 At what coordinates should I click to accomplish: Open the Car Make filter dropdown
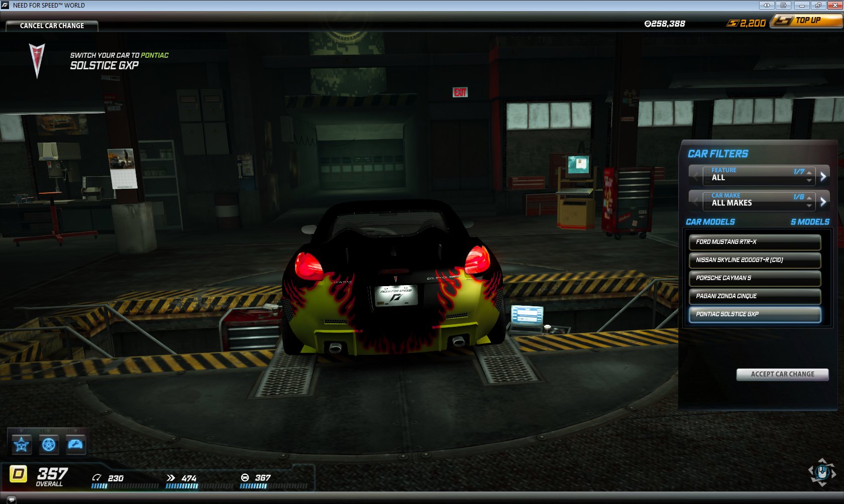click(x=759, y=201)
